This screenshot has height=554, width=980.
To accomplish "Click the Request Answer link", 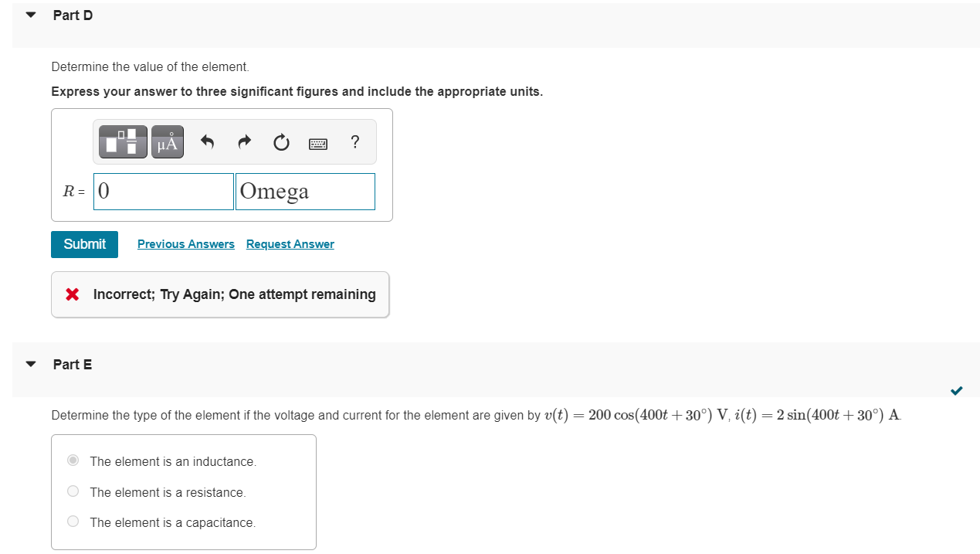I will pyautogui.click(x=290, y=244).
